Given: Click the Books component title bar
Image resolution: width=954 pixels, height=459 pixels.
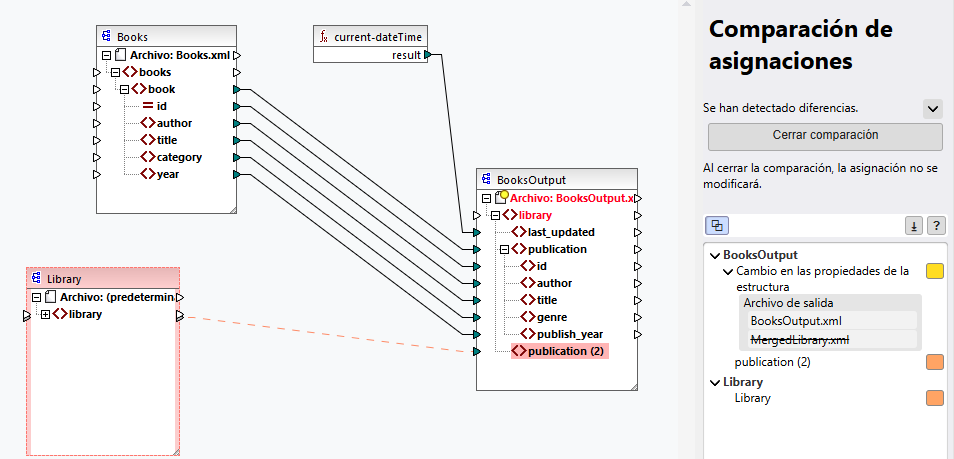Looking at the screenshot, I should pyautogui.click(x=166, y=37).
